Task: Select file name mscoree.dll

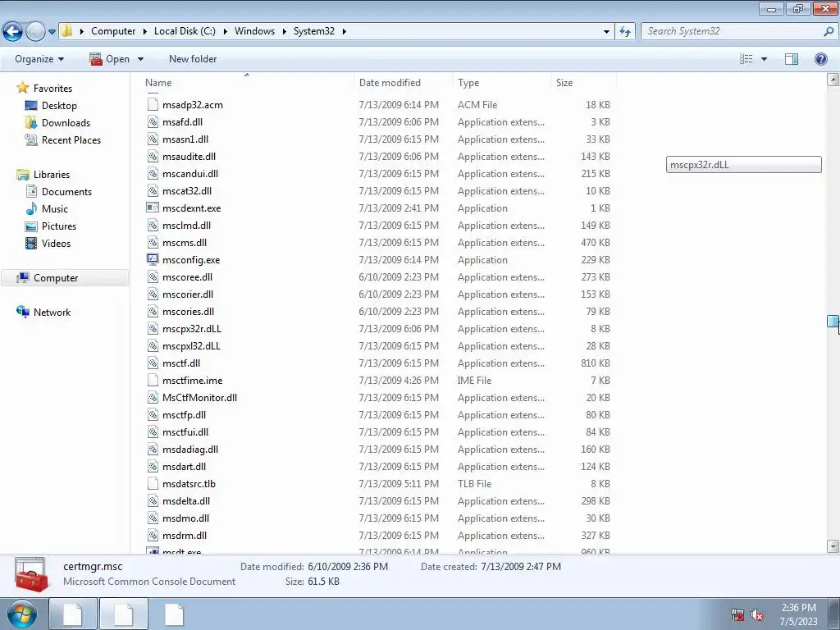Action: (188, 277)
